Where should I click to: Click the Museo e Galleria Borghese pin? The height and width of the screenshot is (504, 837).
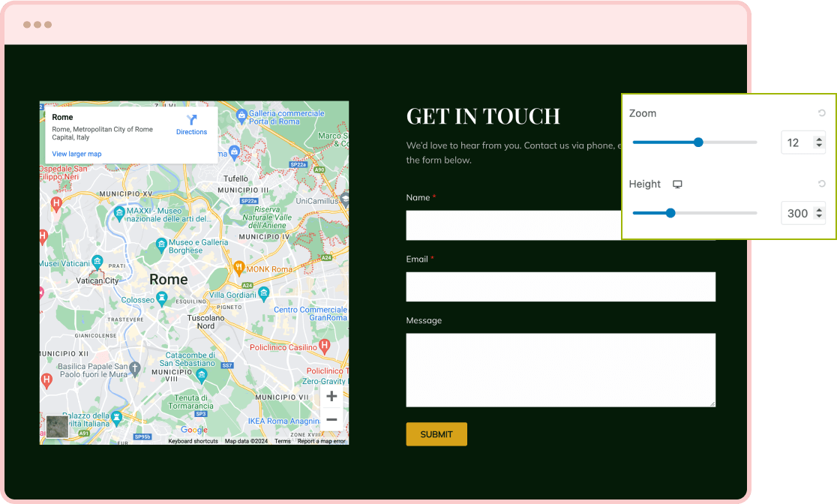click(161, 244)
